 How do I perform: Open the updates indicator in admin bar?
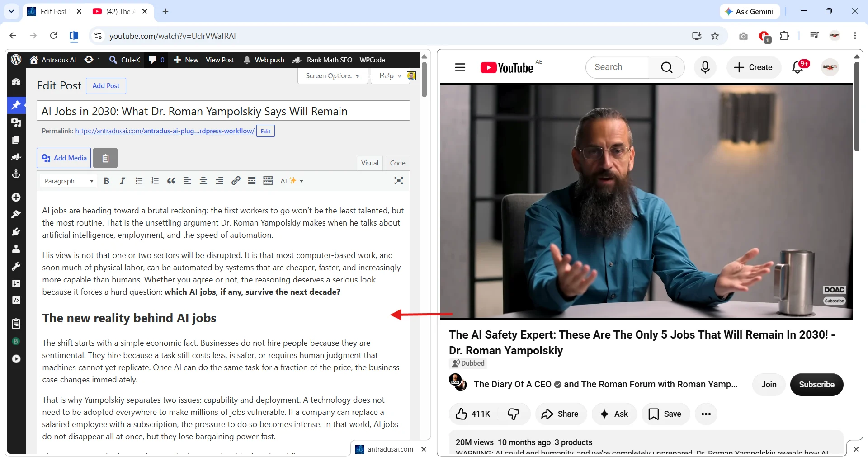[92, 60]
